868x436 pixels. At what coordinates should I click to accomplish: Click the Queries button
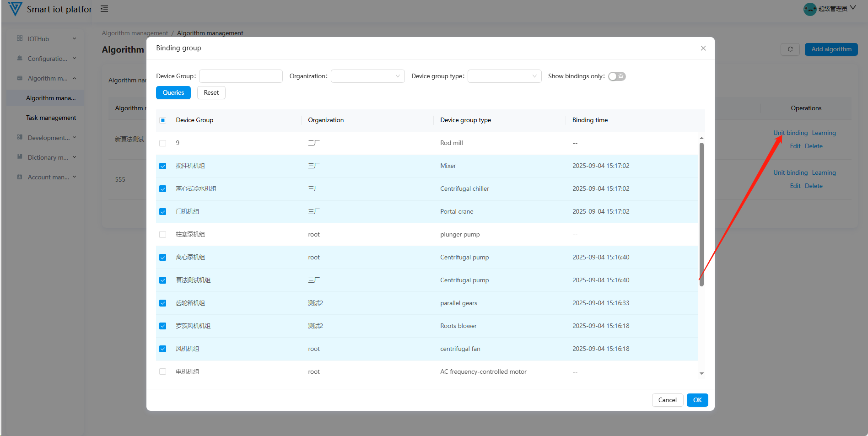click(173, 92)
